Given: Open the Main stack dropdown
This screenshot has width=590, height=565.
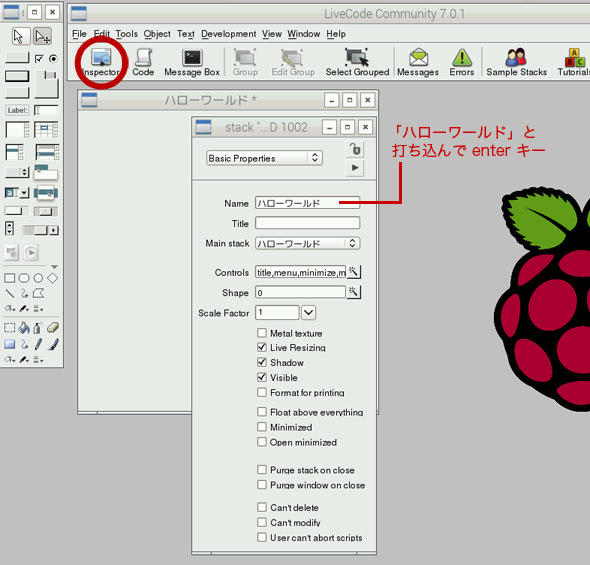Looking at the screenshot, I should click(x=307, y=243).
